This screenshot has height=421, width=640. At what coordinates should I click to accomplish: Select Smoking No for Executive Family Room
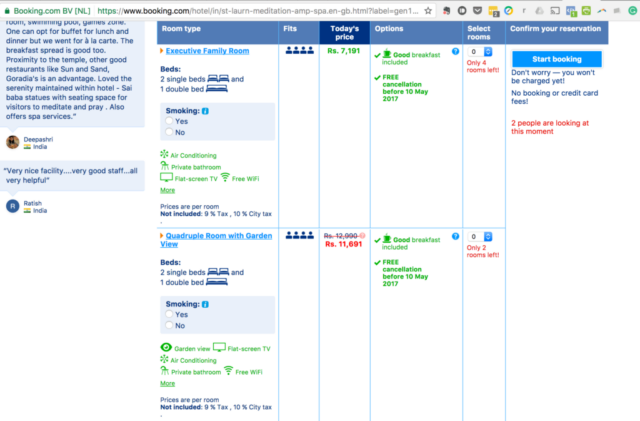(x=169, y=132)
